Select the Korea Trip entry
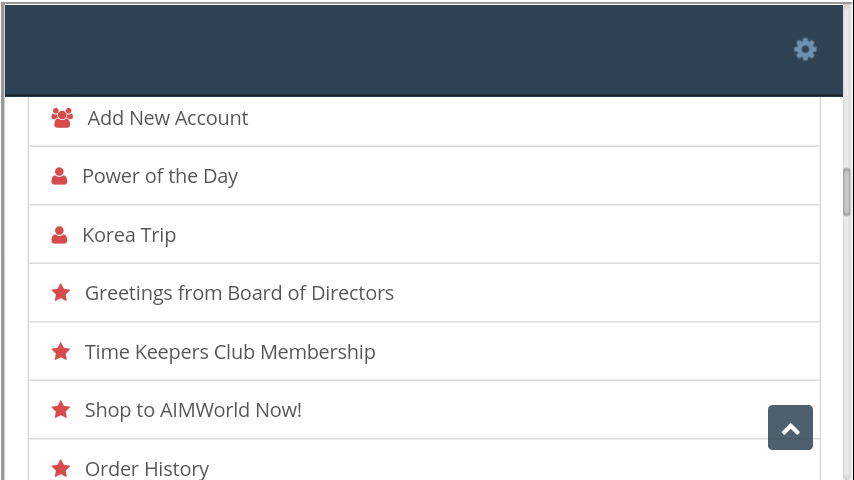Screen dimensions: 854x480 click(x=129, y=235)
